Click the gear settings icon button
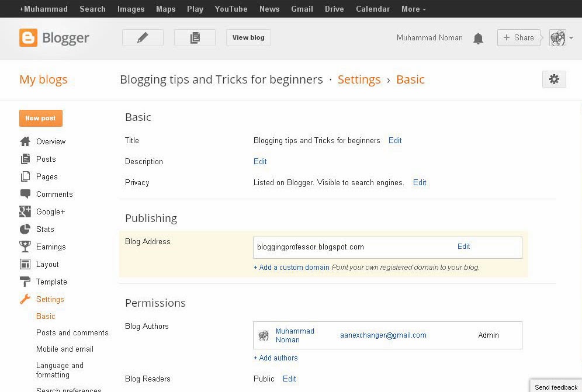Viewport: 582px width, 392px height. coord(554,79)
